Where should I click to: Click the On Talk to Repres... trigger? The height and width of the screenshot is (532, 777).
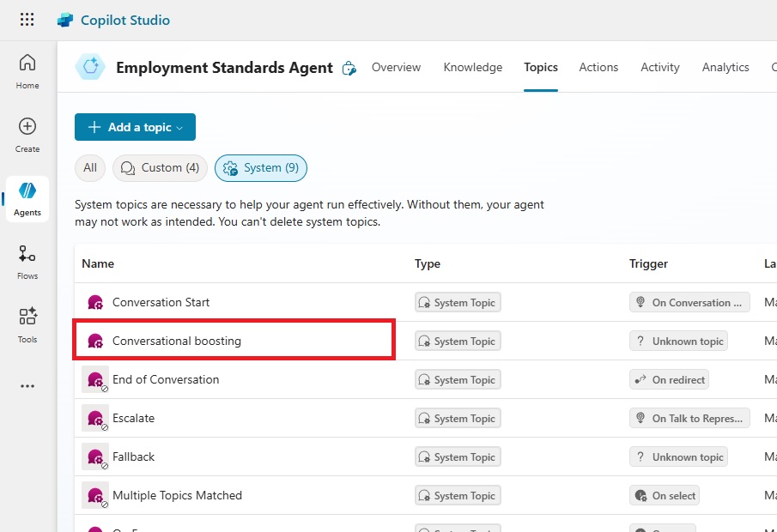(689, 418)
